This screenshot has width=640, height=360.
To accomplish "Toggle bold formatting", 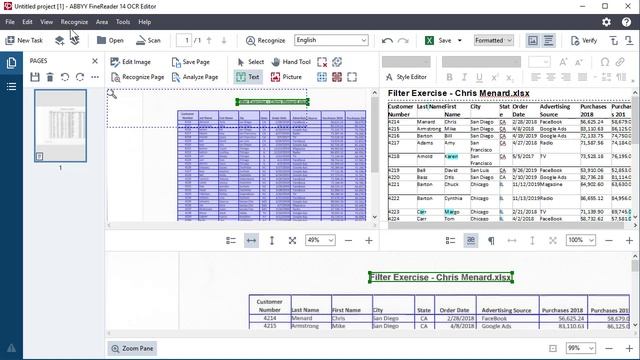I will [449, 77].
